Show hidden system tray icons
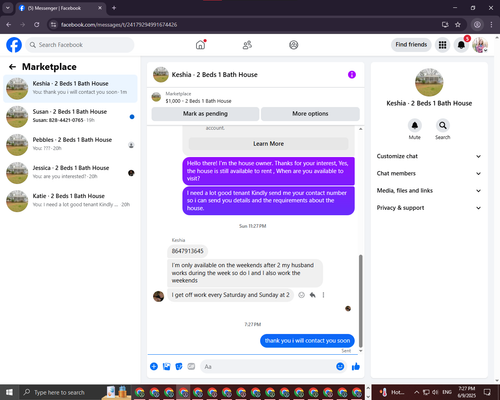 416,392
